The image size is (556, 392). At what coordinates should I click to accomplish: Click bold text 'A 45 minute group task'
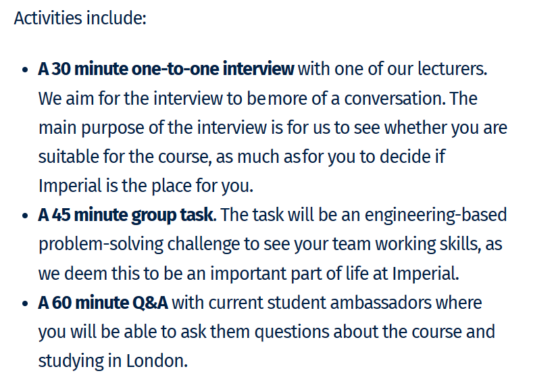126,216
